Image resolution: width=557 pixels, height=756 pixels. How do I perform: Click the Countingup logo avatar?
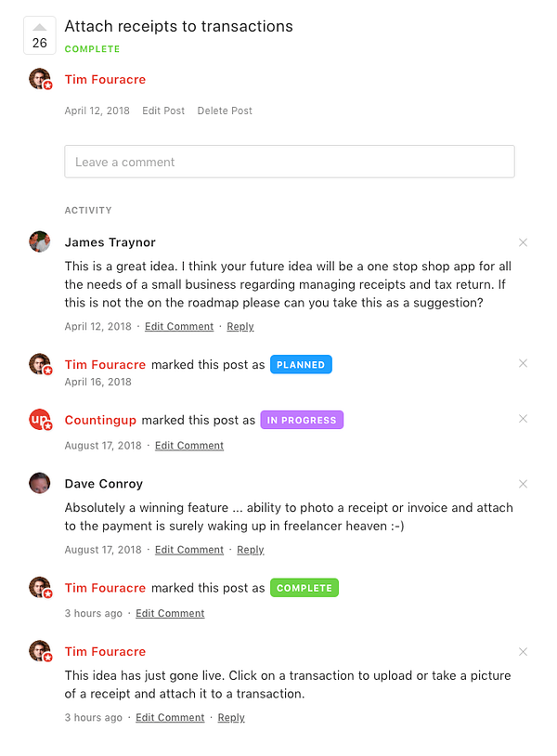point(39,420)
